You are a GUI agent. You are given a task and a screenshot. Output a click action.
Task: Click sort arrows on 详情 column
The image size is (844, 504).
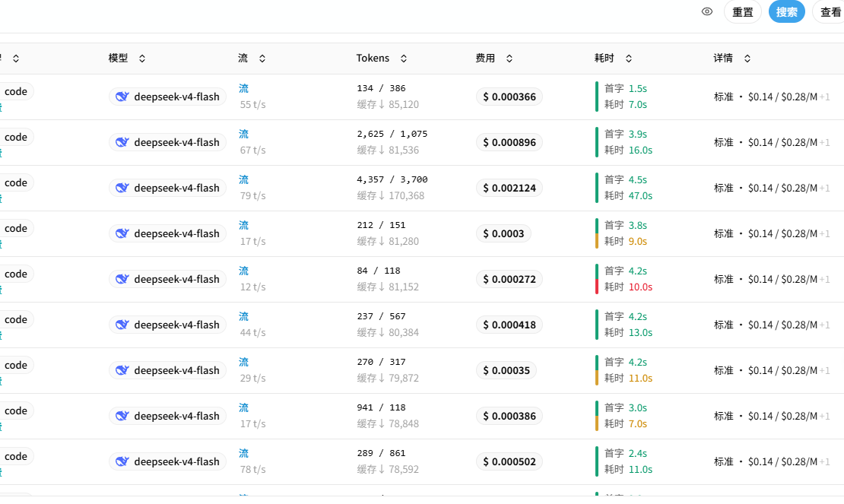747,58
